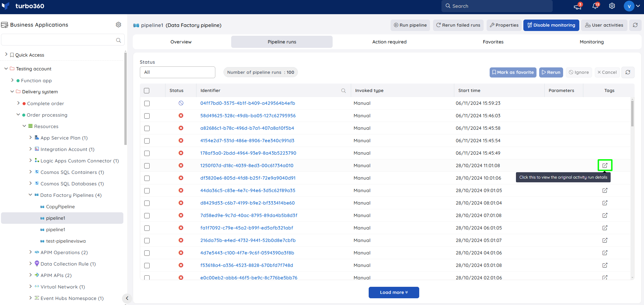The height and width of the screenshot is (305, 644).
Task: Click cancelled status icon of 04ff7bd0 run
Action: [x=181, y=103]
